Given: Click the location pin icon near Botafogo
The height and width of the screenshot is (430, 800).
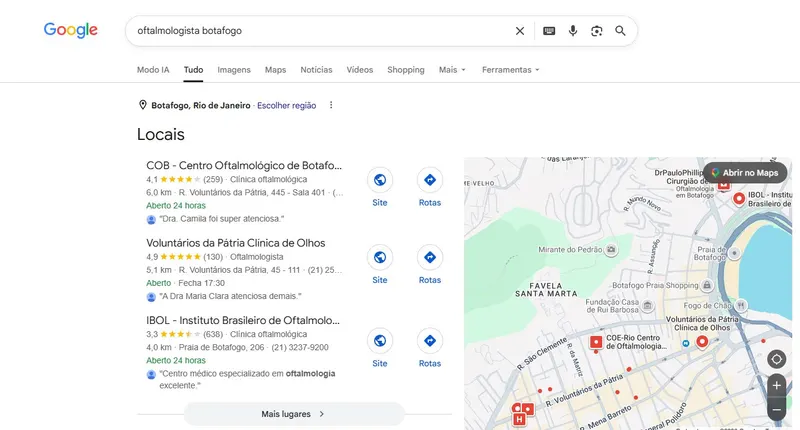Looking at the screenshot, I should (x=143, y=105).
